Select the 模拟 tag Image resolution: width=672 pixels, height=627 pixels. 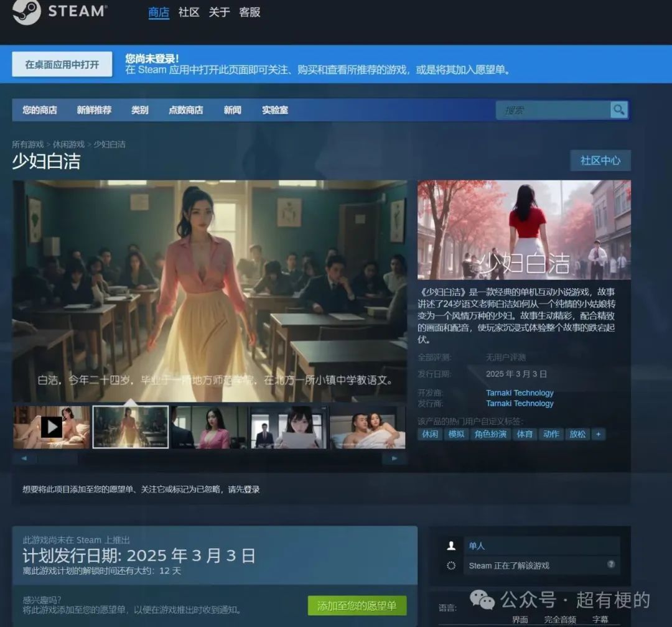coord(456,434)
